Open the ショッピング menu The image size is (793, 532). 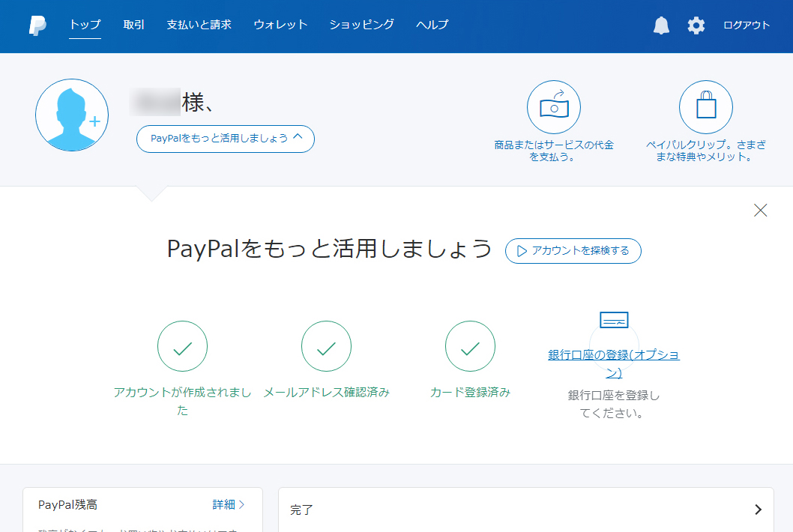click(361, 25)
